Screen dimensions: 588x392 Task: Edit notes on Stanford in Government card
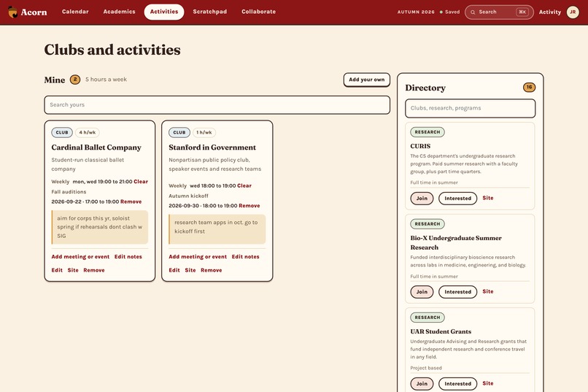(x=245, y=256)
